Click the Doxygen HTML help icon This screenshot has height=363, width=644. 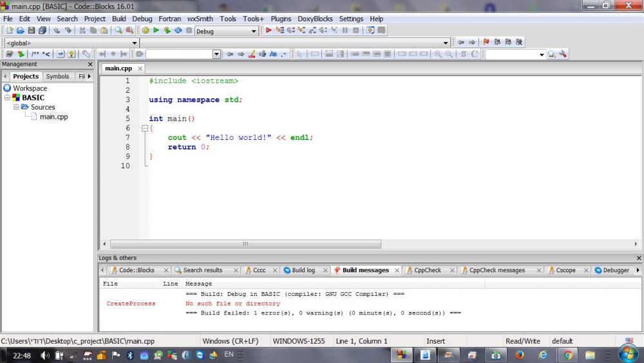(71, 54)
